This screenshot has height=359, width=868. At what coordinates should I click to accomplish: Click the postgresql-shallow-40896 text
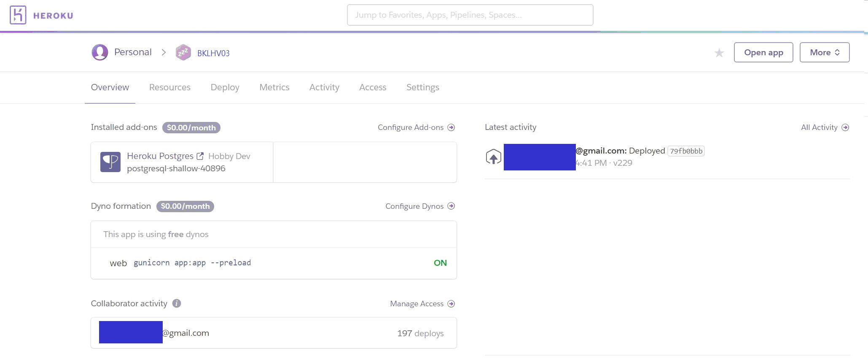(176, 168)
